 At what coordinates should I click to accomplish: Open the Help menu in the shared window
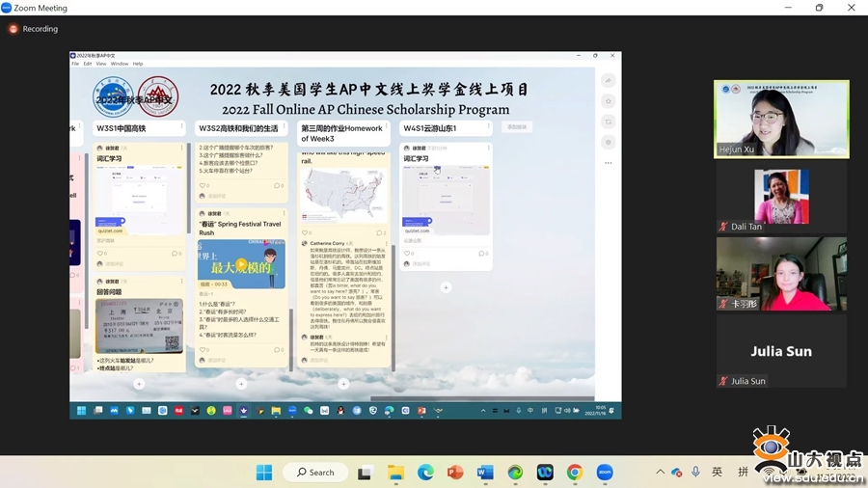pyautogui.click(x=138, y=64)
